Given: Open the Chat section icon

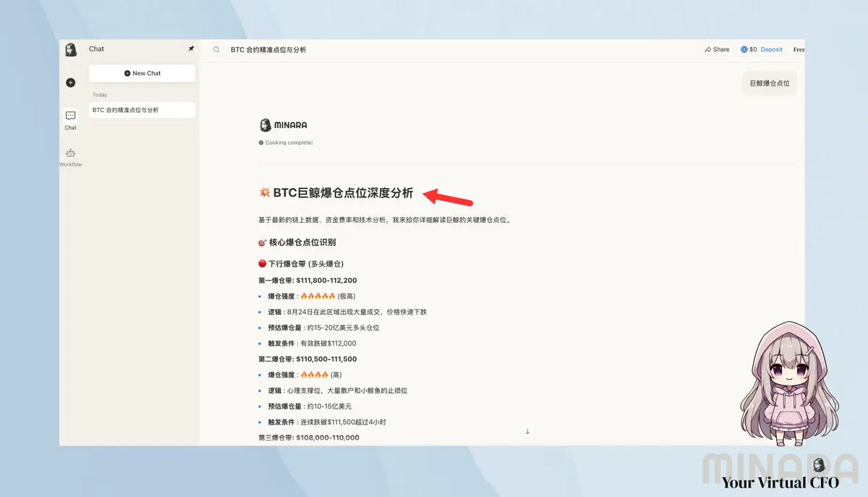Looking at the screenshot, I should point(70,116).
